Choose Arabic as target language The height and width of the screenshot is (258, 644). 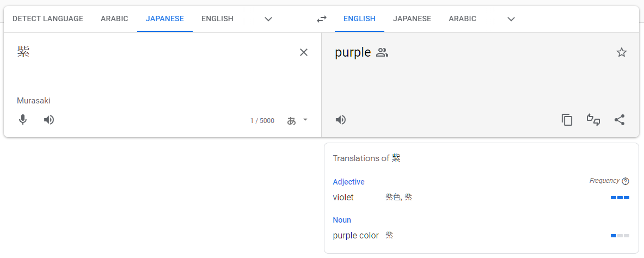click(462, 19)
